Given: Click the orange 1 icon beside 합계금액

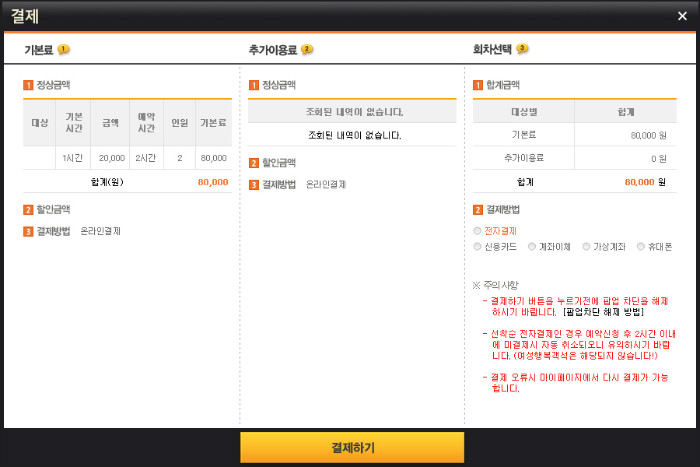Looking at the screenshot, I should [x=478, y=86].
